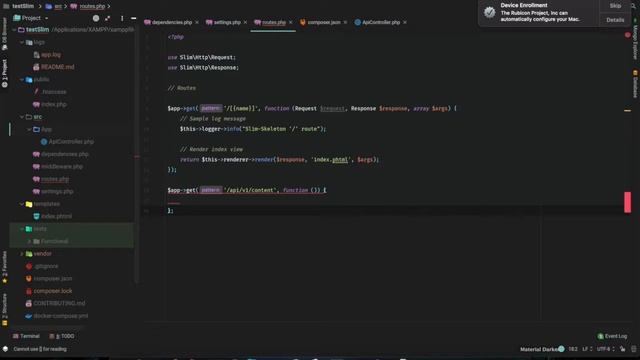Open the Database tool window on the right

click(x=635, y=84)
